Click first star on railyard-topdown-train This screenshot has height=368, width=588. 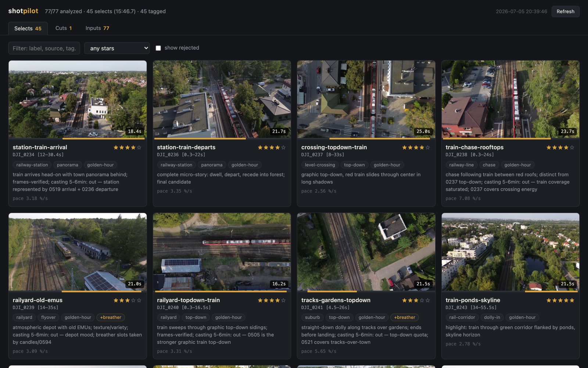pyautogui.click(x=261, y=300)
